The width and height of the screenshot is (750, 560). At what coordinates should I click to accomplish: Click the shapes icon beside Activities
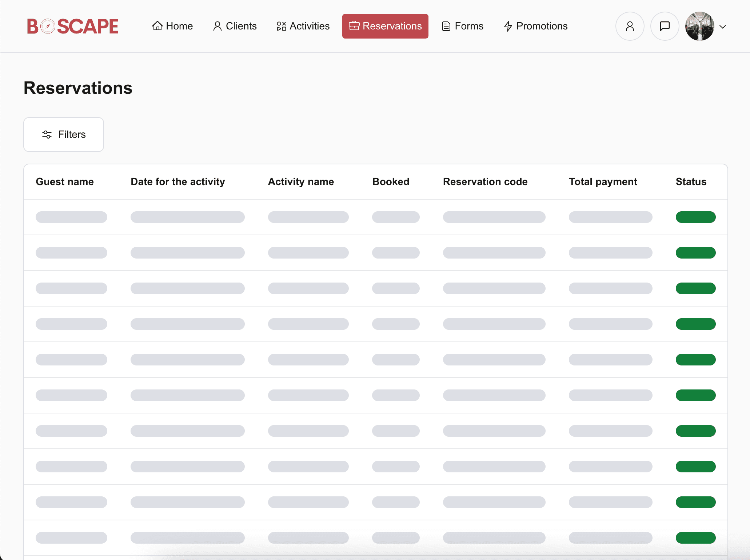pyautogui.click(x=281, y=26)
